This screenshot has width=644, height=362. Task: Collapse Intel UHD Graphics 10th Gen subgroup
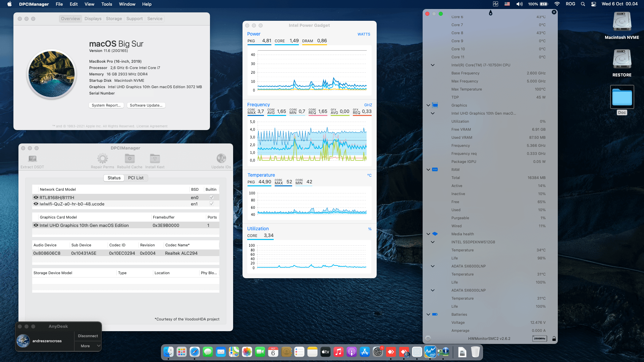point(433,113)
